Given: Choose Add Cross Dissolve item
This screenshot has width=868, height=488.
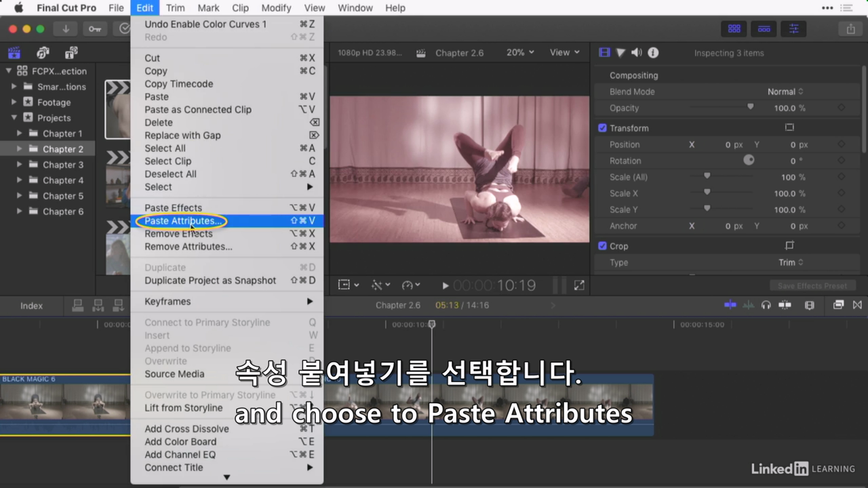Looking at the screenshot, I should (x=226, y=429).
